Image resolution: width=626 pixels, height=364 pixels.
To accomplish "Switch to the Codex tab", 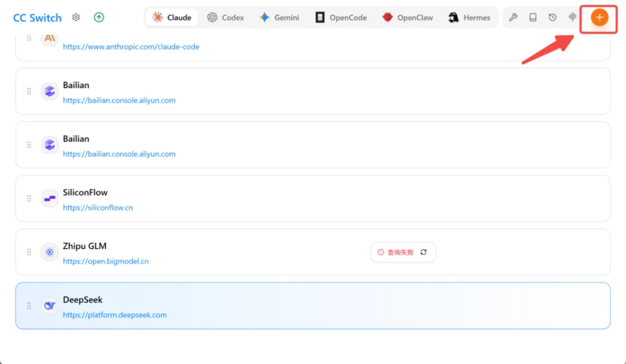I will pos(225,17).
